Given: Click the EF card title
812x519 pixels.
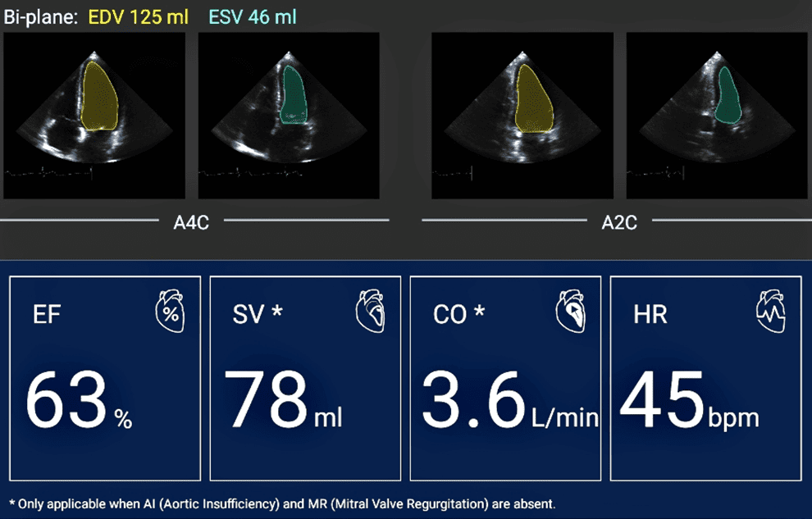Looking at the screenshot, I should coord(47,314).
